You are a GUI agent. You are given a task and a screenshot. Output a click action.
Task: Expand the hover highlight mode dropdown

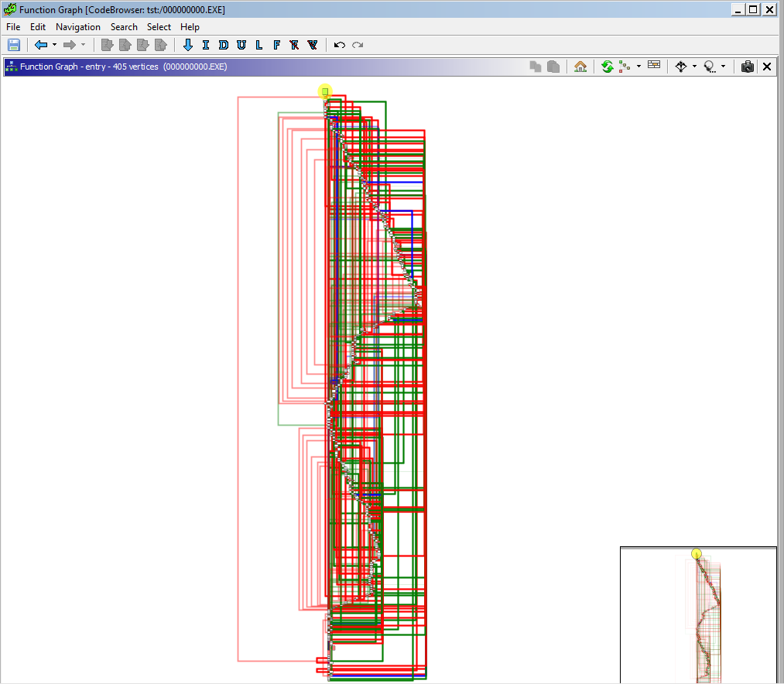(723, 67)
